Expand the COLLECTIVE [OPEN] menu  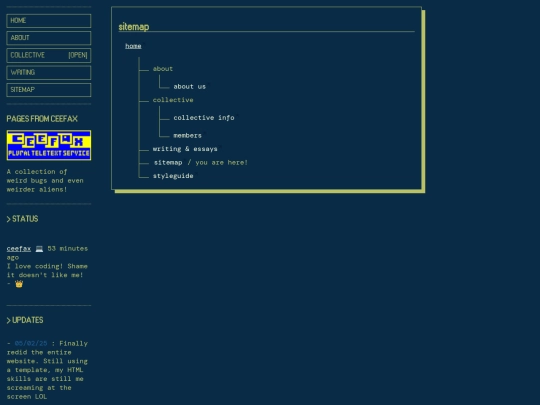point(49,55)
